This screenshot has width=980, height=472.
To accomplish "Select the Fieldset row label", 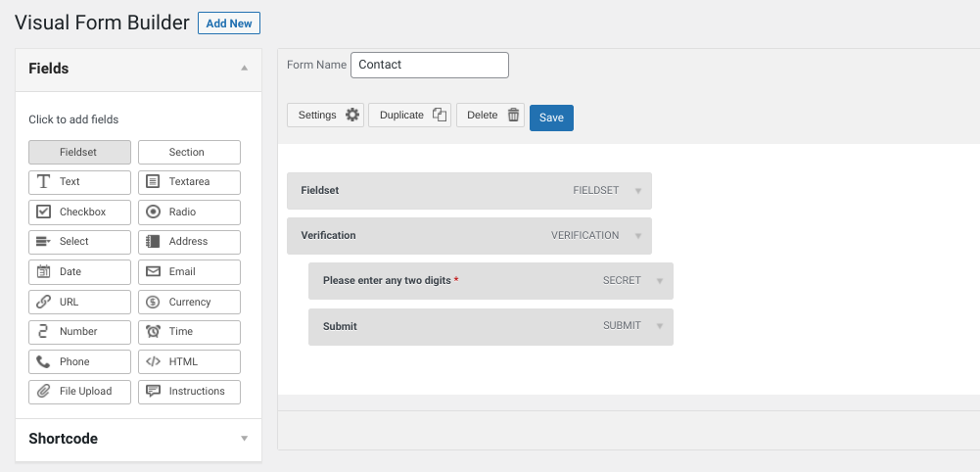I will coord(319,190).
